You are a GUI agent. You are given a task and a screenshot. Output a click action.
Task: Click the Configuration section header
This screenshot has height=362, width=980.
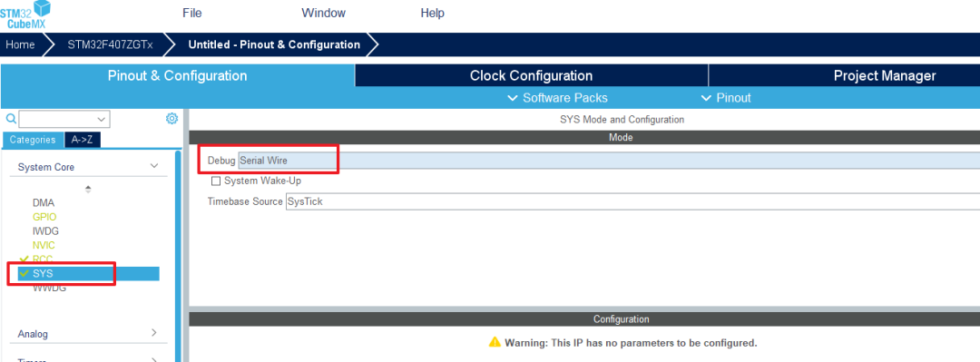click(584, 319)
